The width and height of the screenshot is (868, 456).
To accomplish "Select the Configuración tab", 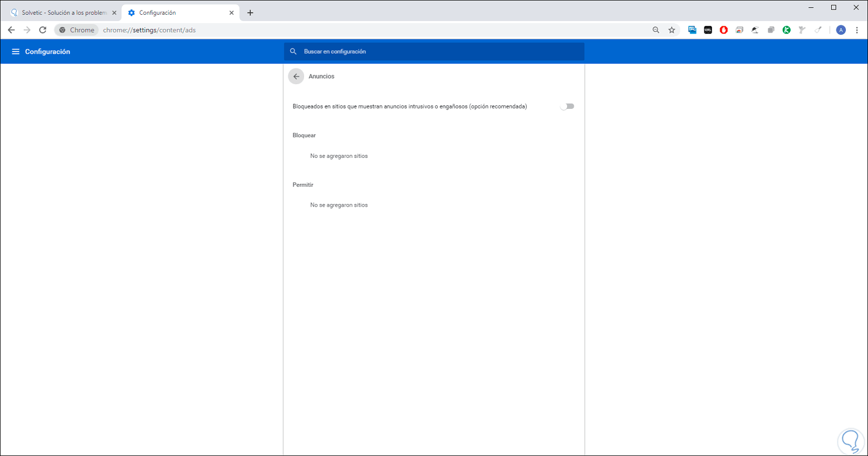I will (180, 13).
